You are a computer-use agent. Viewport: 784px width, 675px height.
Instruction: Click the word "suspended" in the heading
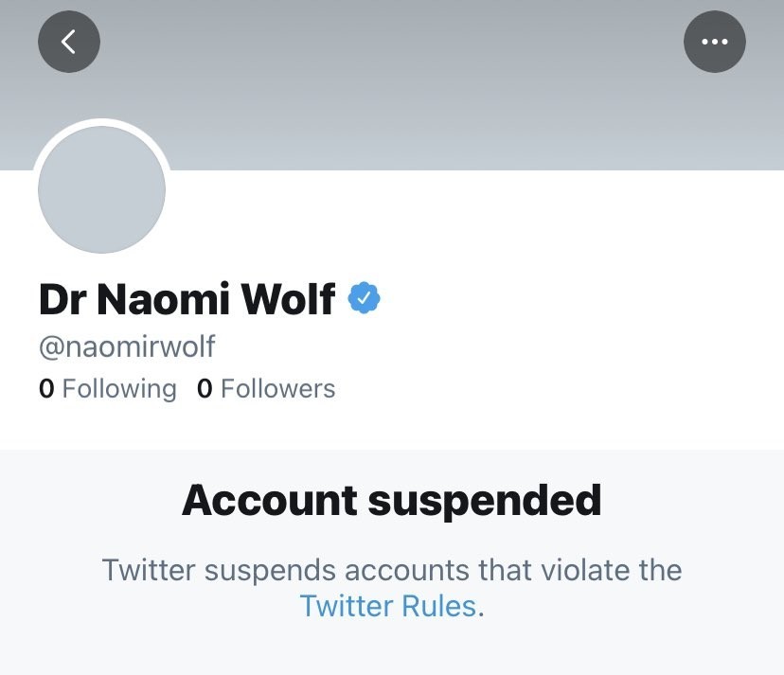[x=485, y=501]
